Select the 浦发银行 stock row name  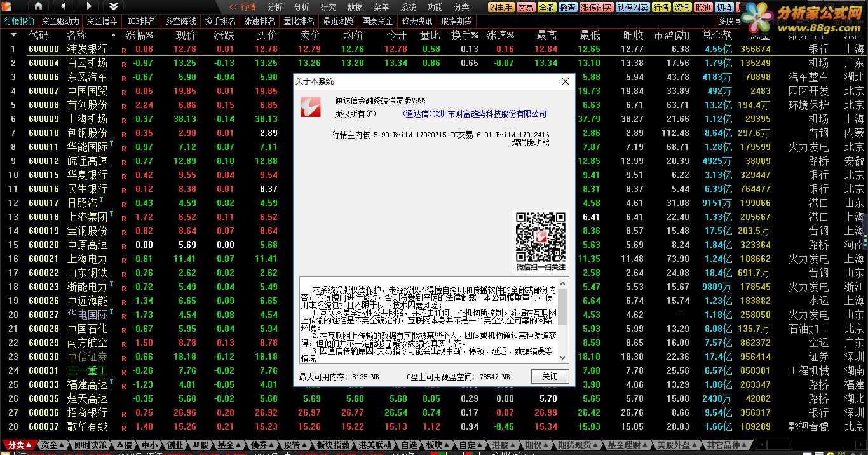88,49
